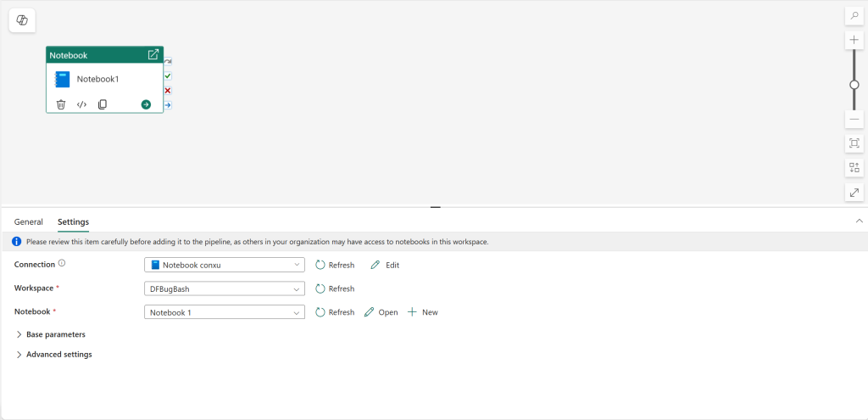Zoom in the canvas with plus

tap(854, 40)
